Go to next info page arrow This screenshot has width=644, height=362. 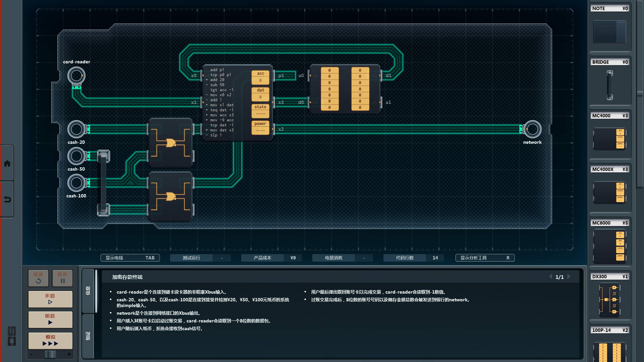coord(569,277)
